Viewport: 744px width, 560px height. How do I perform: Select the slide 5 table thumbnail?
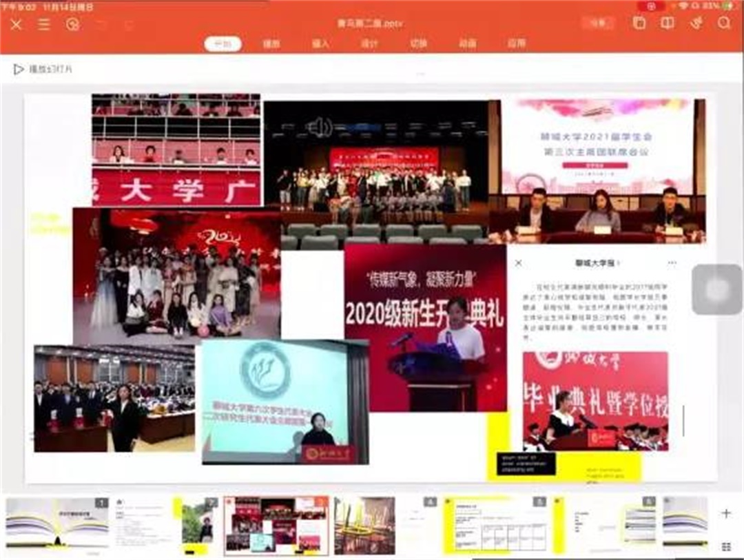click(x=494, y=526)
